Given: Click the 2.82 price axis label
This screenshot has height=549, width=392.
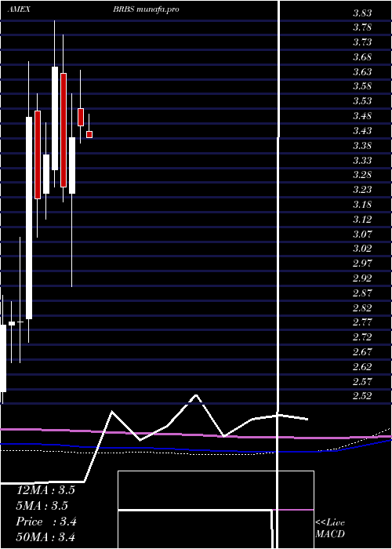Looking at the screenshot, I should (x=362, y=307).
